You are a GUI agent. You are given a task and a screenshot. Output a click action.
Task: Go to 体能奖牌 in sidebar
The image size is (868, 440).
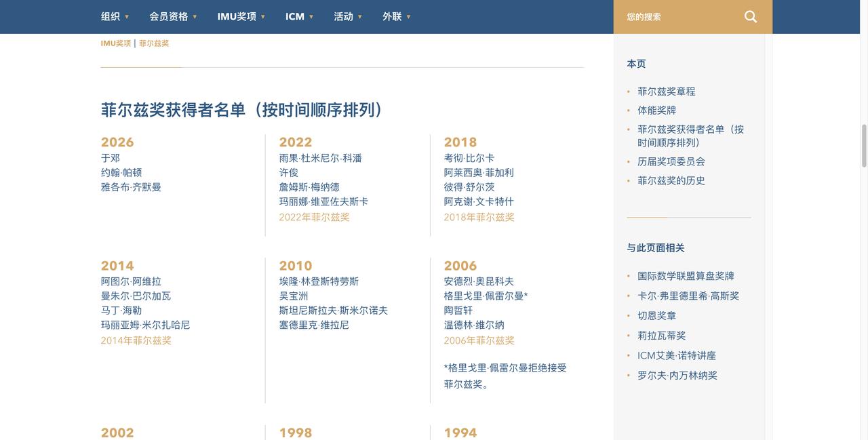coord(657,111)
